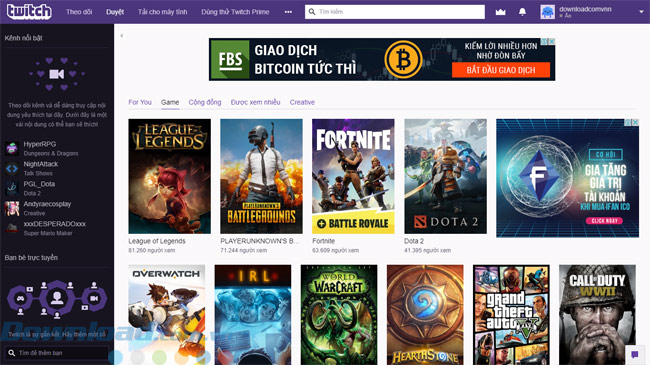Click Dungeons & Dragons under HyperRPG
The height and width of the screenshot is (365, 650).
(51, 153)
